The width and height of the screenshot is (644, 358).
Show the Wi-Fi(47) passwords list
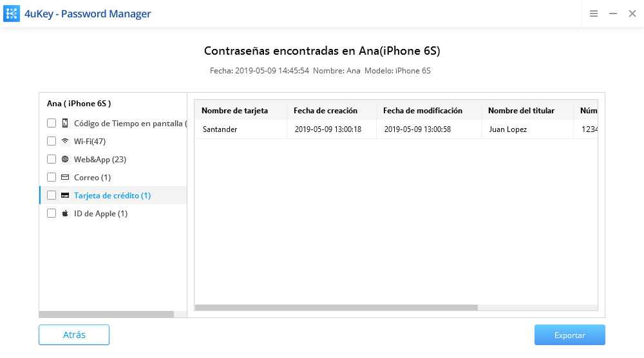90,141
